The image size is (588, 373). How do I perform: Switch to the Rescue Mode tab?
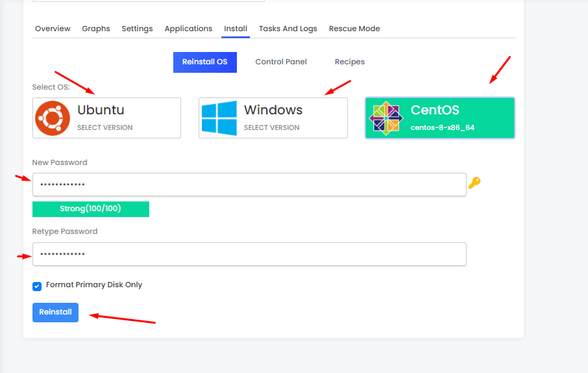(x=354, y=29)
